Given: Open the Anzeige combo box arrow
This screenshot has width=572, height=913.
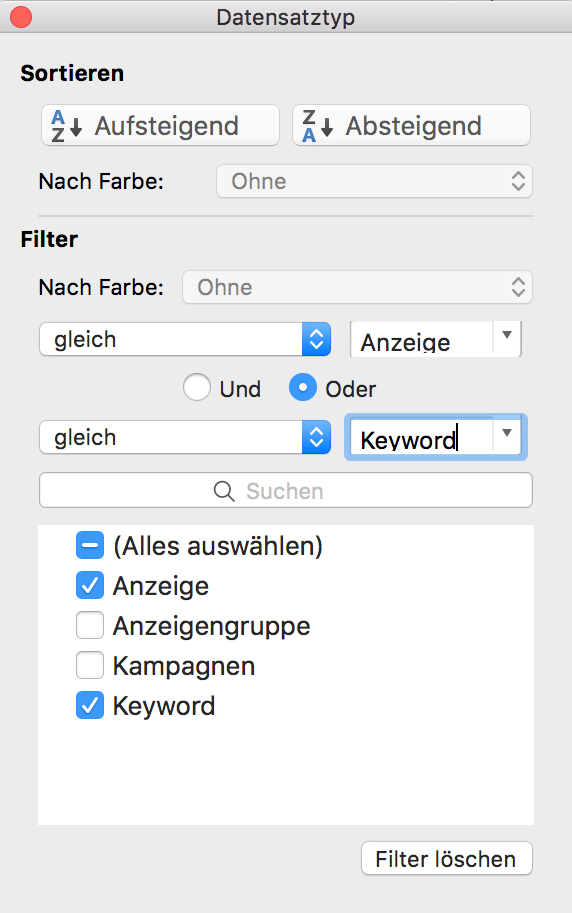Looking at the screenshot, I should point(507,336).
